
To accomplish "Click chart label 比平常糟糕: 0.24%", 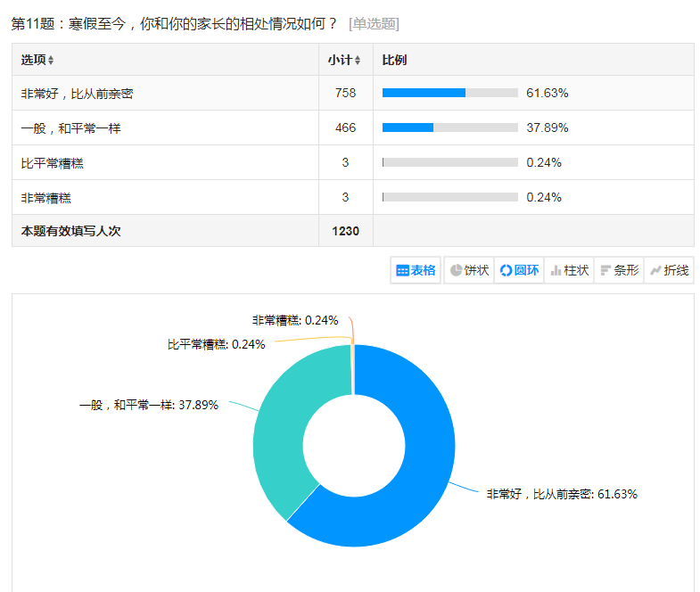I will point(216,344).
